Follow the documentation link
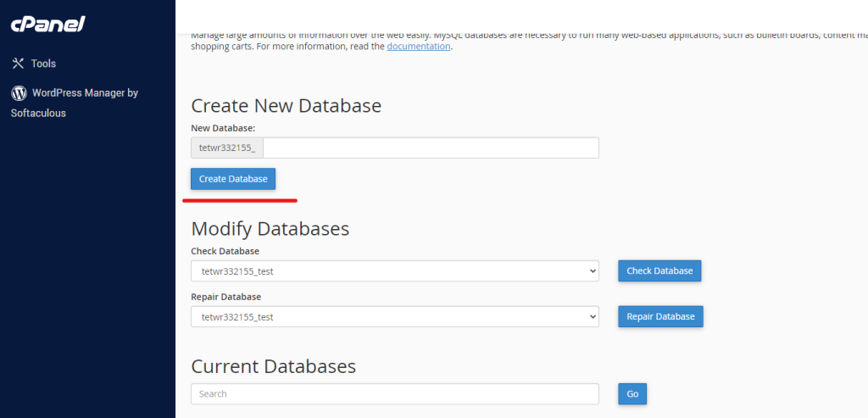 click(x=419, y=47)
